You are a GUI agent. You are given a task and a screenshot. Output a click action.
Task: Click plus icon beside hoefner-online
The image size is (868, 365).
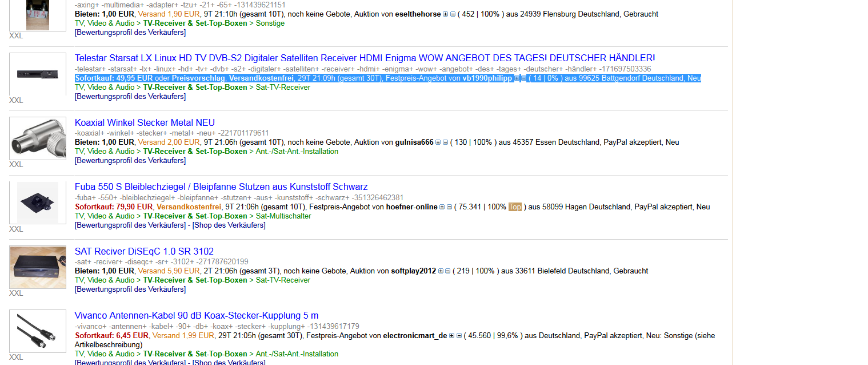[x=442, y=207]
